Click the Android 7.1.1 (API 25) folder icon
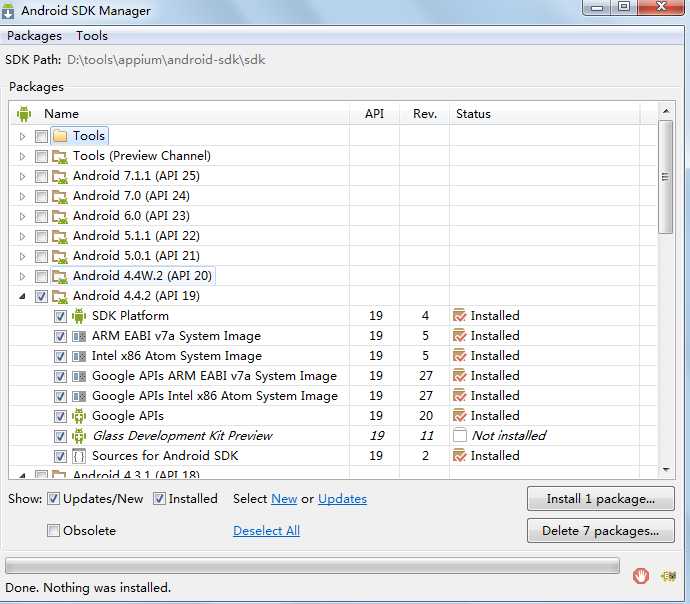This screenshot has height=604, width=690. 60,176
